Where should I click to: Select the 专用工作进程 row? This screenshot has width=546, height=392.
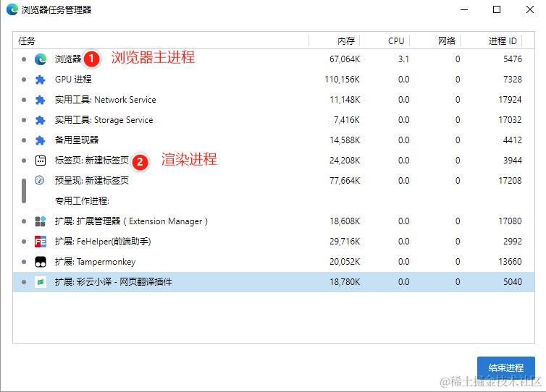click(274, 200)
